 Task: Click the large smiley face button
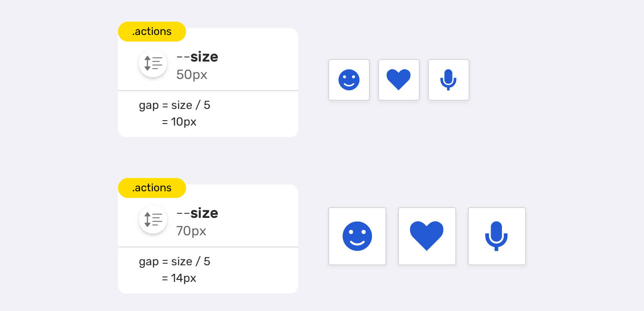pyautogui.click(x=357, y=236)
